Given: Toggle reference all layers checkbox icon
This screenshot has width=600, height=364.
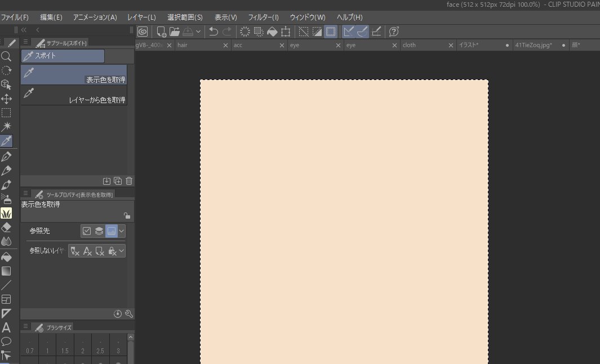Looking at the screenshot, I should click(87, 231).
